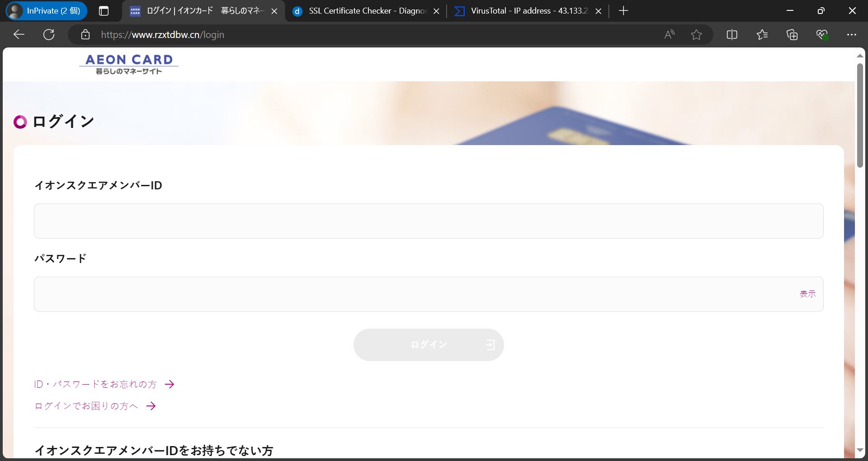
Task: Click the scrollbar down arrow
Action: 860,450
